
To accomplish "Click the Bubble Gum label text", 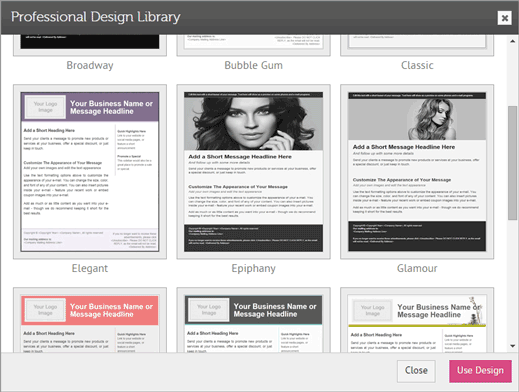I will pos(253,65).
